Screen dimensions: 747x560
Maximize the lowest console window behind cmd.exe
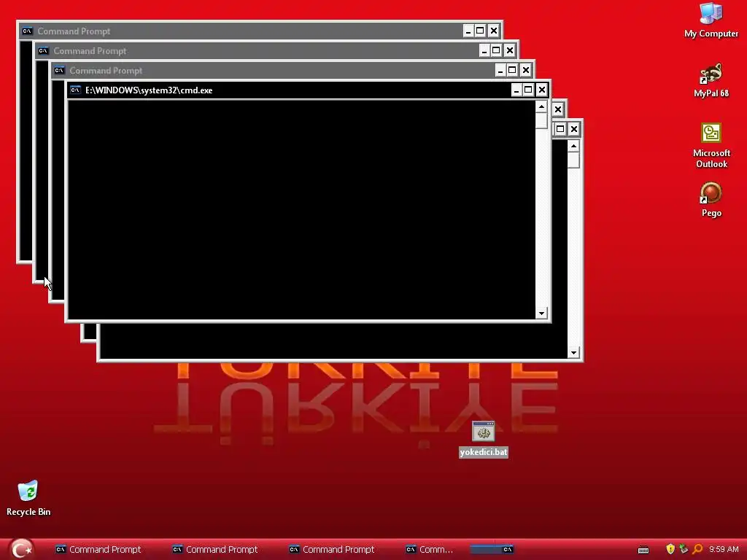(560, 129)
